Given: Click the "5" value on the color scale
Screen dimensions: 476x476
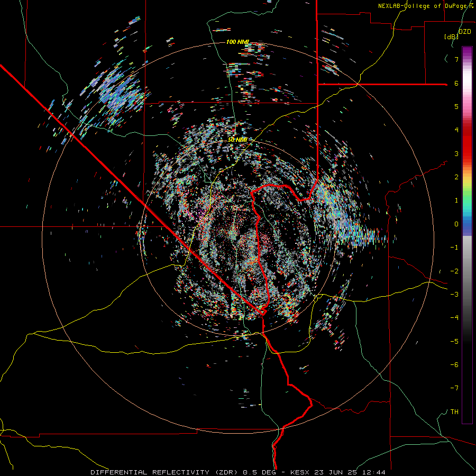Looking at the screenshot, I should [x=456, y=106].
